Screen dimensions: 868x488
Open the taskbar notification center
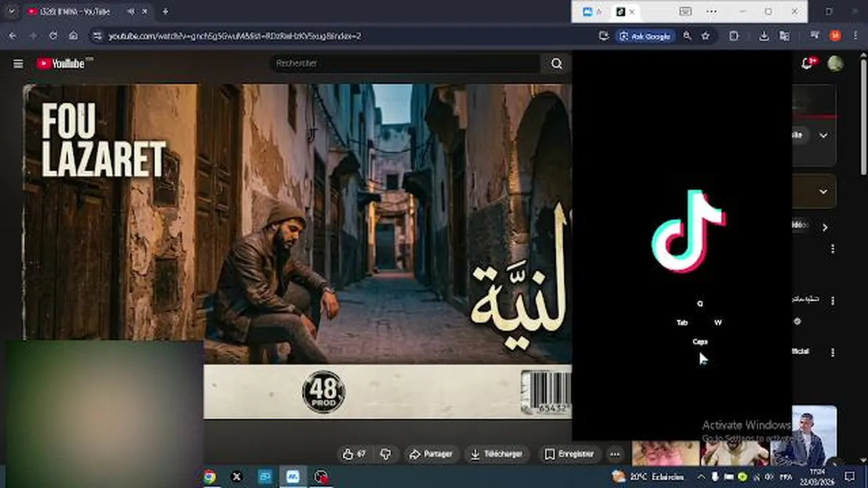tap(851, 476)
